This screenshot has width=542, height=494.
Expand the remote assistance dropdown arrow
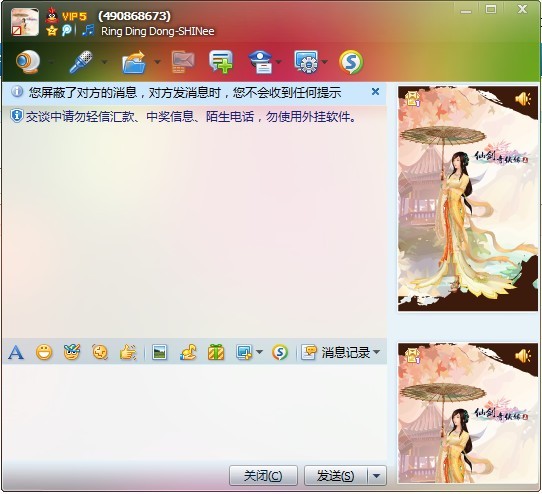pyautogui.click(x=325, y=62)
